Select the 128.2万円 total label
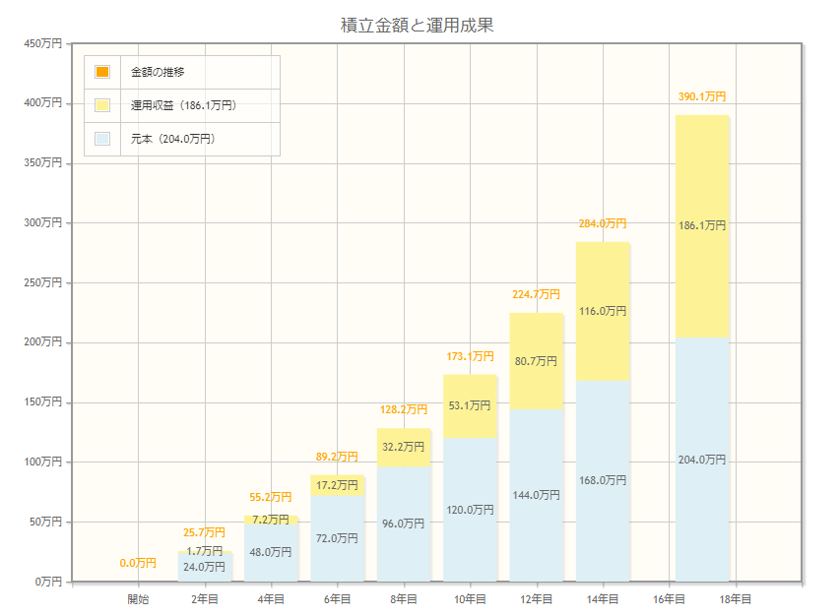Image resolution: width=840 pixels, height=616 pixels. 404,409
